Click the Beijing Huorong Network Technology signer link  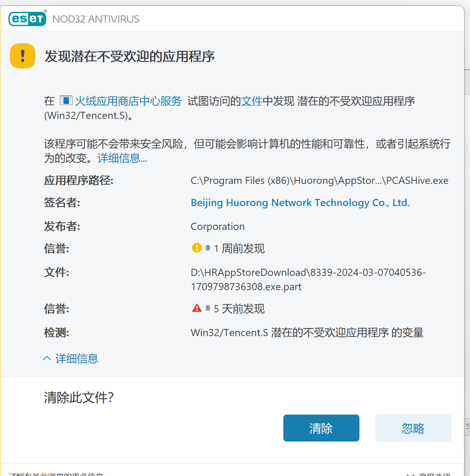[300, 203]
